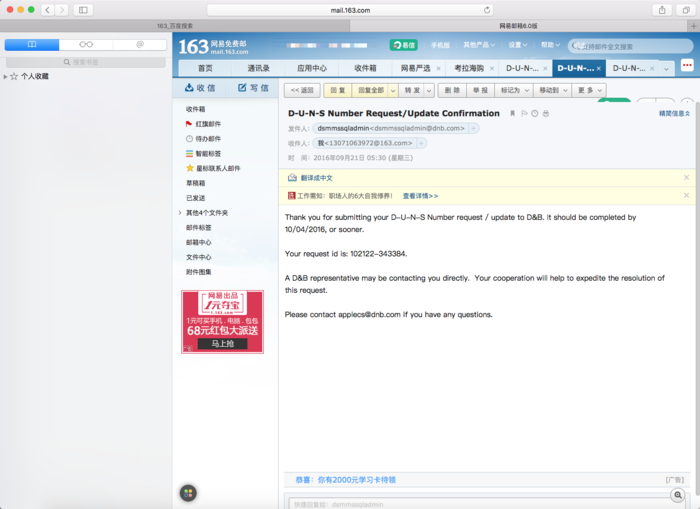Click the 删除 button
Screen dimensions: 700x509
452,90
